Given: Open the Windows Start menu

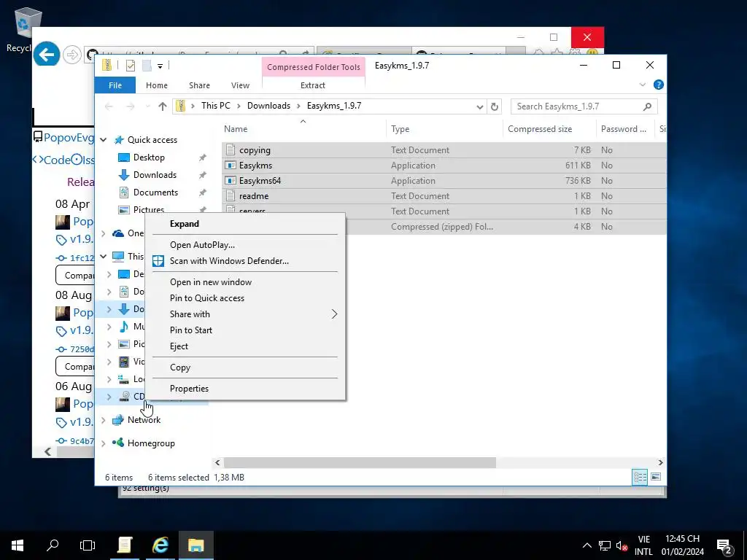Looking at the screenshot, I should pyautogui.click(x=18, y=545).
